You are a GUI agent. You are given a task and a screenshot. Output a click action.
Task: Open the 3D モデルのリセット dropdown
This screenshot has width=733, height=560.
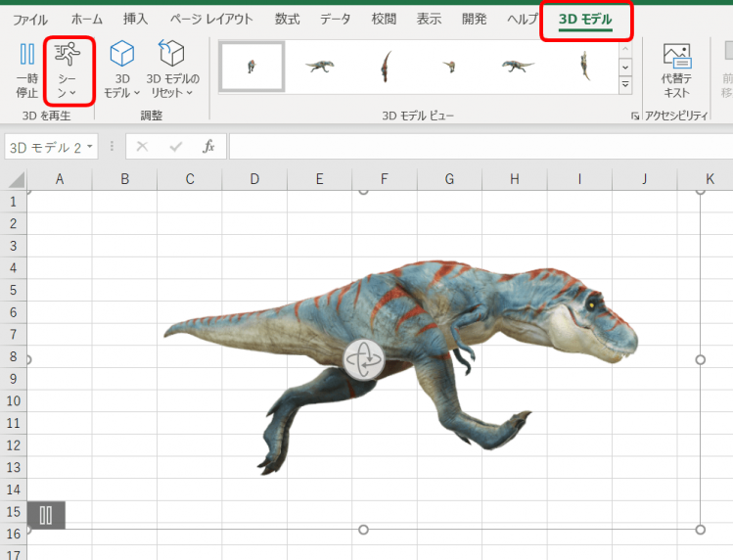pyautogui.click(x=172, y=70)
